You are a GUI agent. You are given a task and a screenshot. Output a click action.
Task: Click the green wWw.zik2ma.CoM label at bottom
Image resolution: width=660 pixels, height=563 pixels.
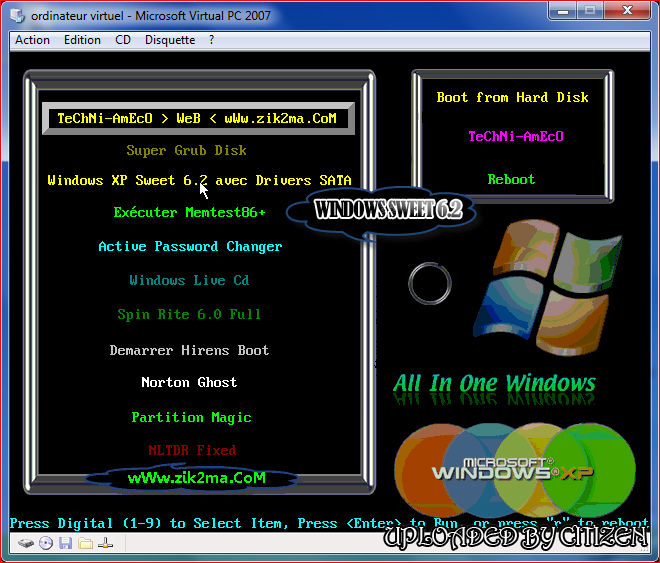pos(197,478)
